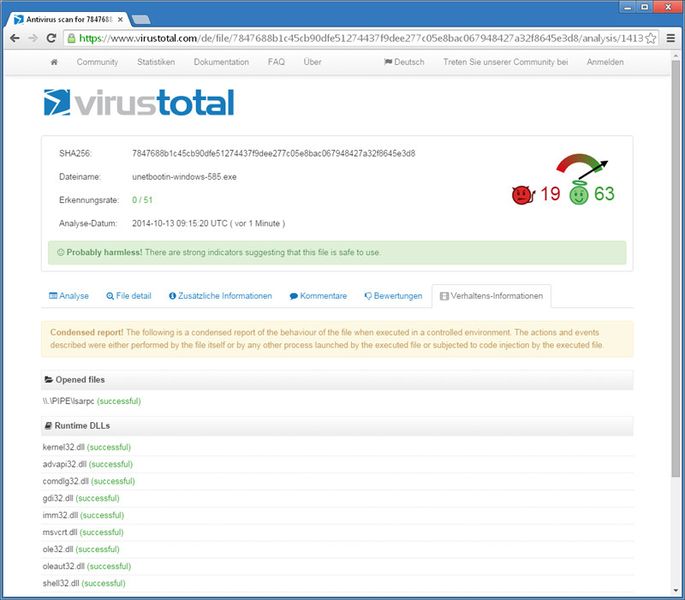Image resolution: width=685 pixels, height=600 pixels.
Task: Click the Probably harmless green notice
Action: pyautogui.click(x=337, y=253)
